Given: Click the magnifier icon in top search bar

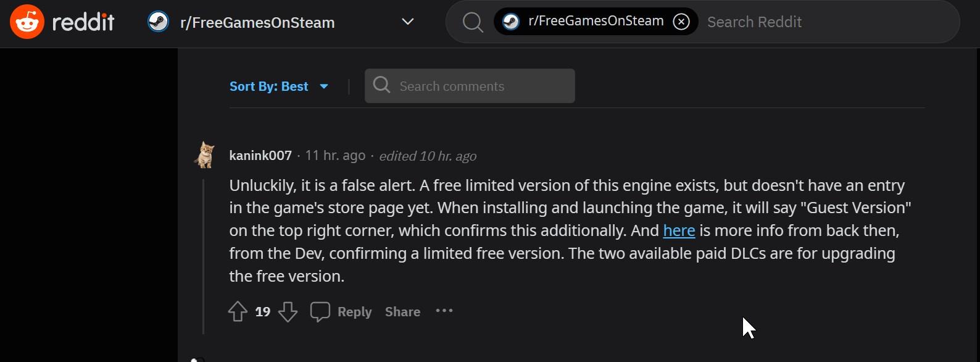Looking at the screenshot, I should click(x=473, y=22).
